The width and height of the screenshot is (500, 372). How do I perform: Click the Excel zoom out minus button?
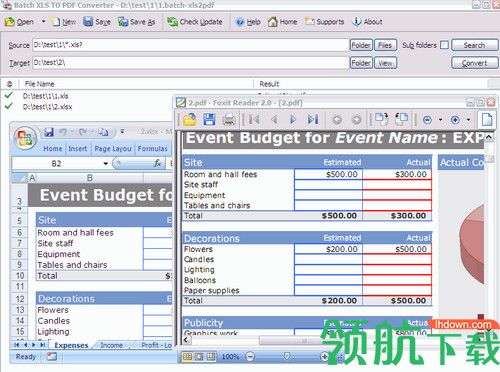(x=250, y=357)
